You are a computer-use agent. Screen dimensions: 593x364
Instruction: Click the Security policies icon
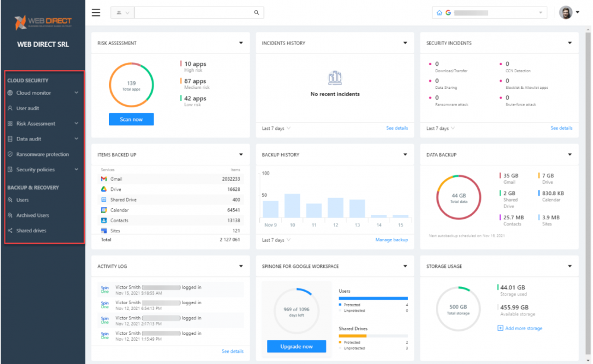(x=10, y=170)
